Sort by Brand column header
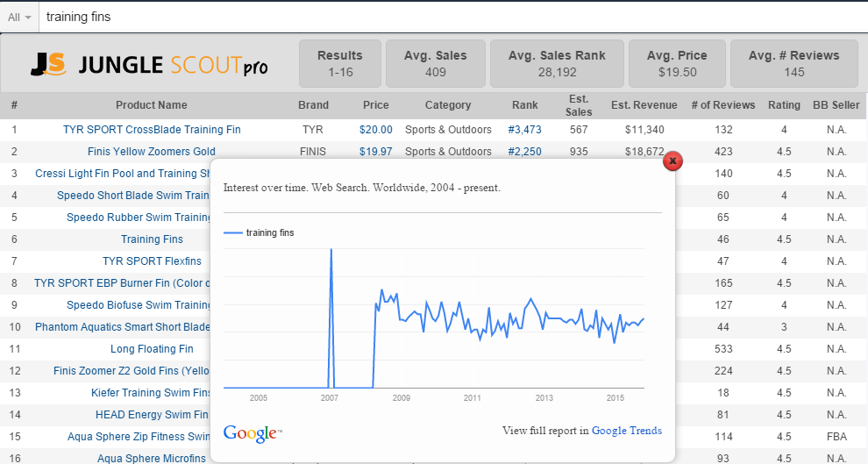 coord(313,105)
